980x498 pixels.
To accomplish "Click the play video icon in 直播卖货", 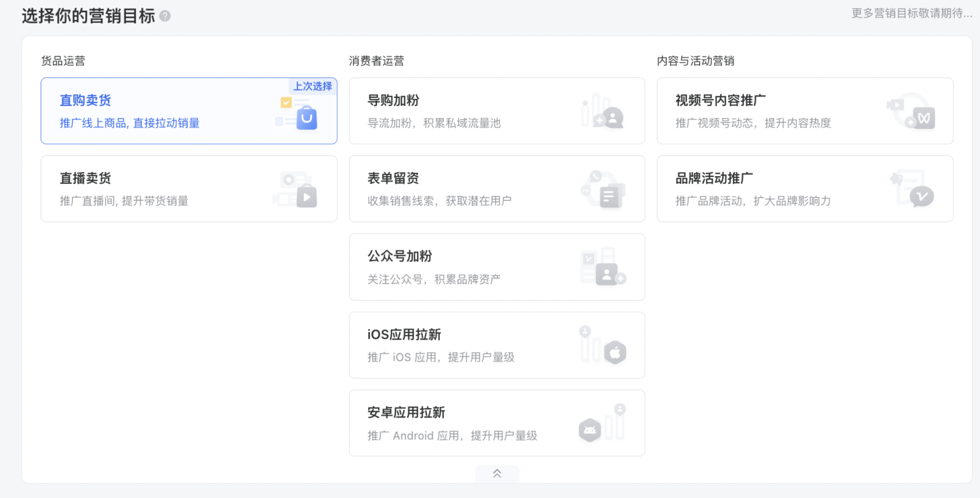I will click(x=307, y=197).
